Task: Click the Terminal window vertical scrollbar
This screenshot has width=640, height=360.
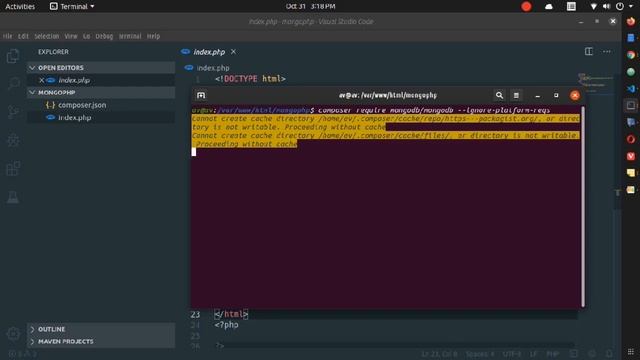Action: click(583, 206)
